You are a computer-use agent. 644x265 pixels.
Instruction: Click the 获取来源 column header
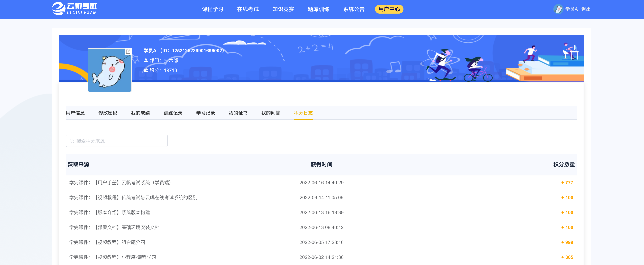pos(78,164)
